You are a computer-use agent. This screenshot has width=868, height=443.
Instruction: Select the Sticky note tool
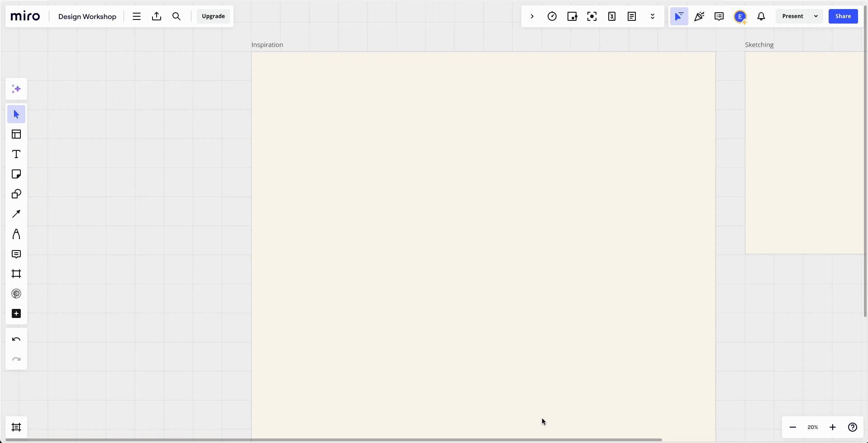coord(16,174)
